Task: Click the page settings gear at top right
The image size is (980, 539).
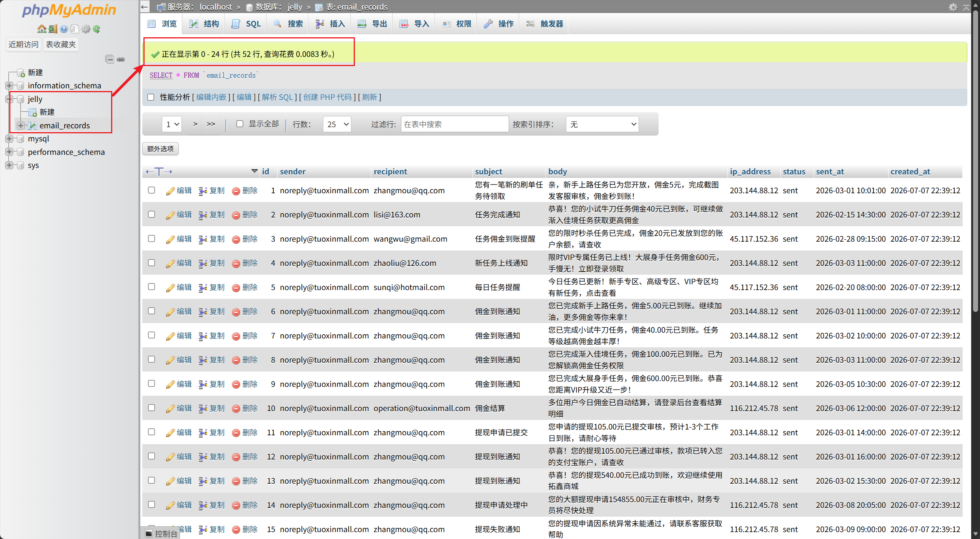Action: pyautogui.click(x=953, y=7)
